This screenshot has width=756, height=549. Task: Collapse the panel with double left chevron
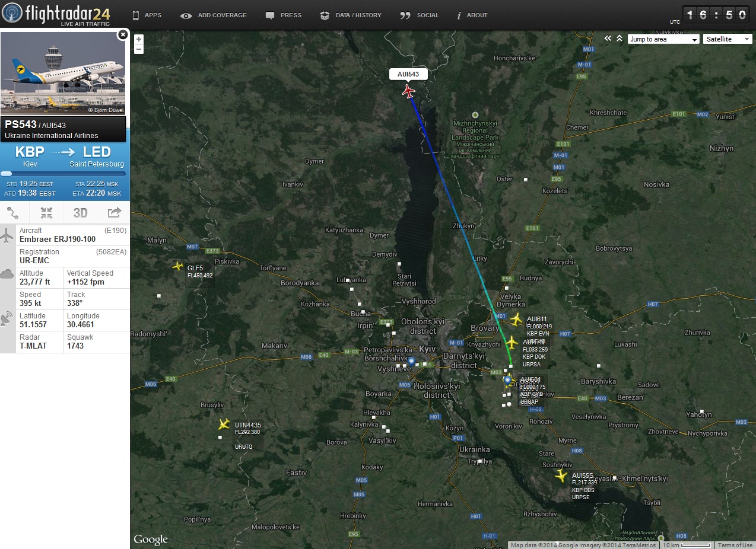click(x=608, y=39)
